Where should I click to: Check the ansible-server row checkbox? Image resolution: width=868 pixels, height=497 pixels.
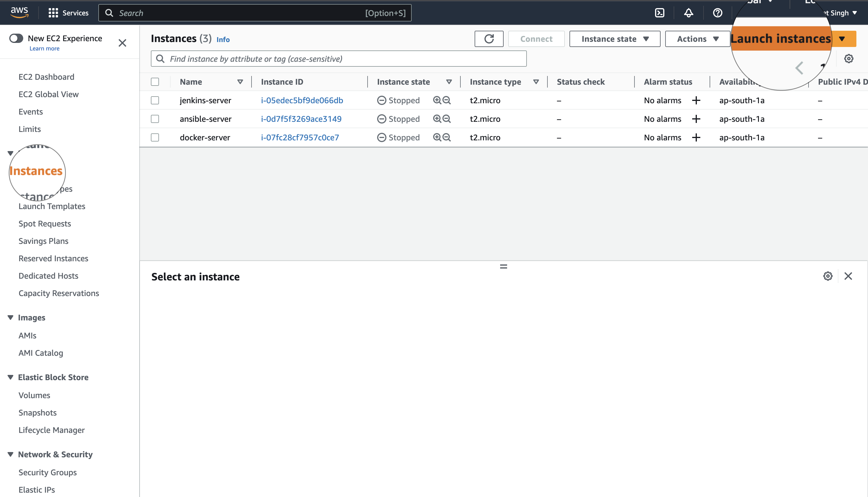(x=155, y=119)
